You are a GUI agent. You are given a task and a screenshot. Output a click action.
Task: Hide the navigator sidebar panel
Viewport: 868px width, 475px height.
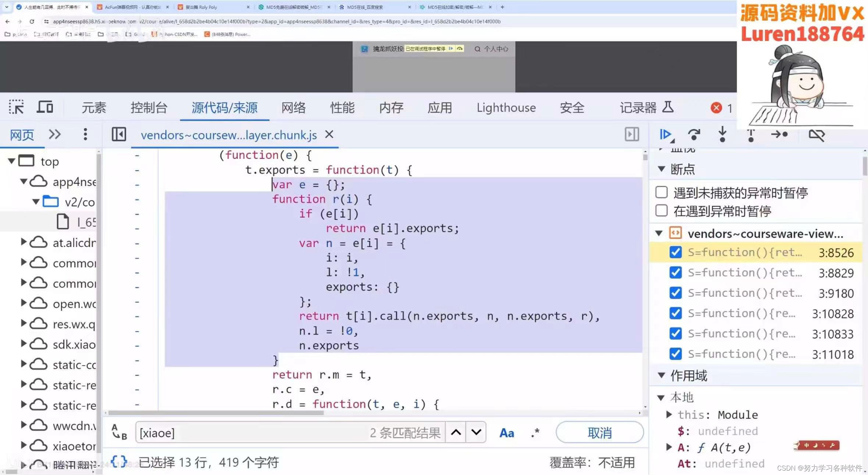coord(119,135)
